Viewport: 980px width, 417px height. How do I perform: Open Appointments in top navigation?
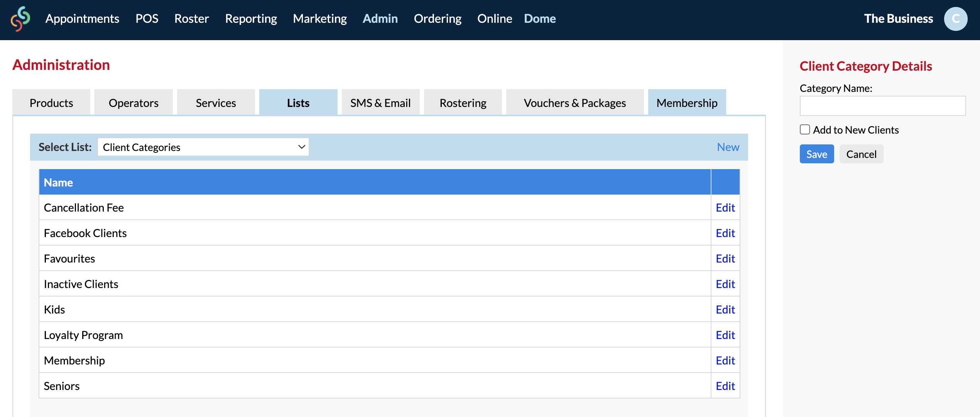point(82,19)
